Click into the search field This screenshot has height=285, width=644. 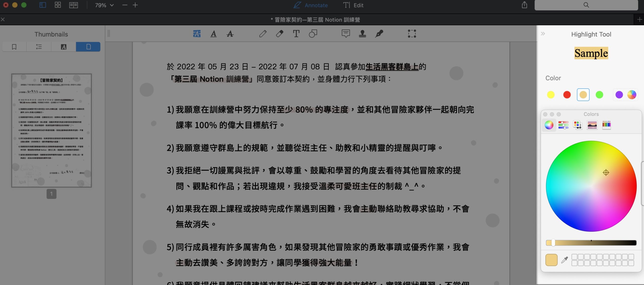click(586, 5)
